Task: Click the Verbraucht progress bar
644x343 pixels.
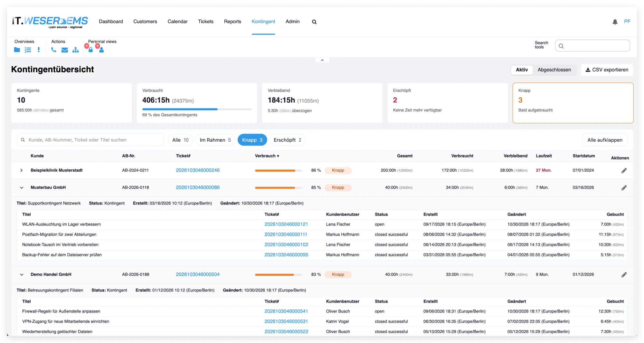Action: click(x=197, y=109)
